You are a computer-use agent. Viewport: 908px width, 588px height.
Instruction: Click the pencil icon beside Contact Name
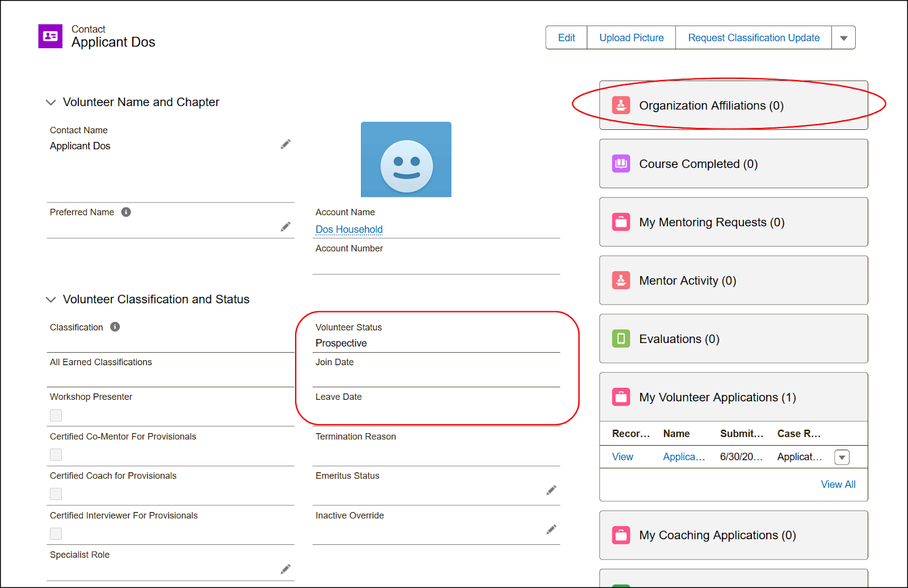pyautogui.click(x=285, y=145)
